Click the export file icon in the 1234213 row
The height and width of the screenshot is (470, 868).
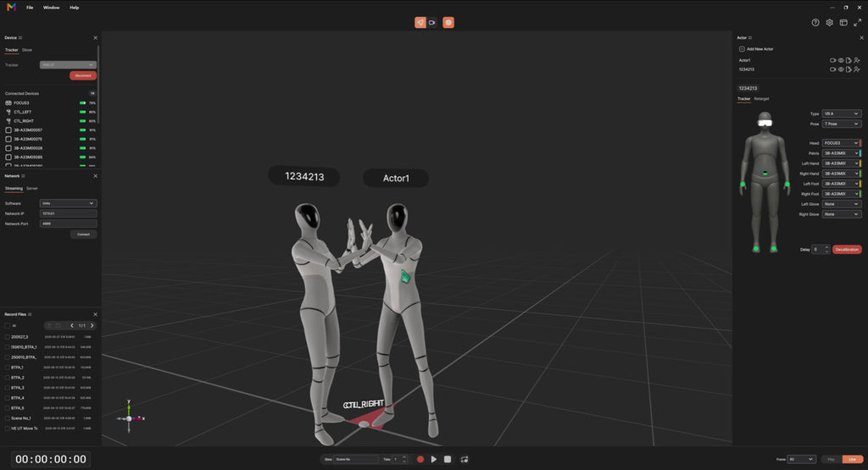(849, 69)
